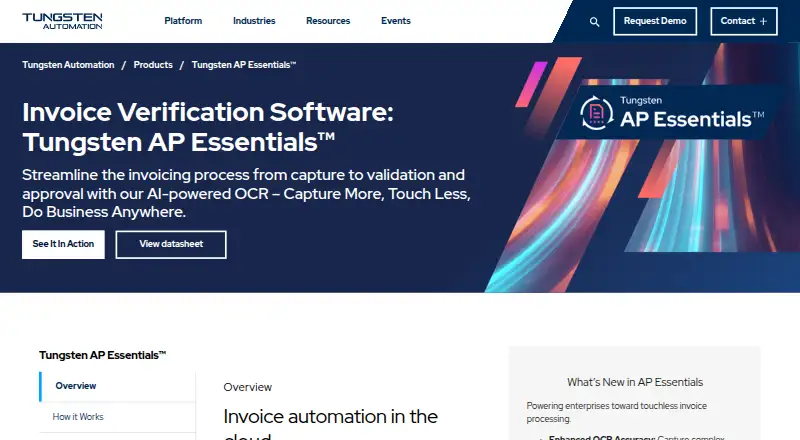Click the Overview label above the article heading
The width and height of the screenshot is (800, 440).
(247, 387)
